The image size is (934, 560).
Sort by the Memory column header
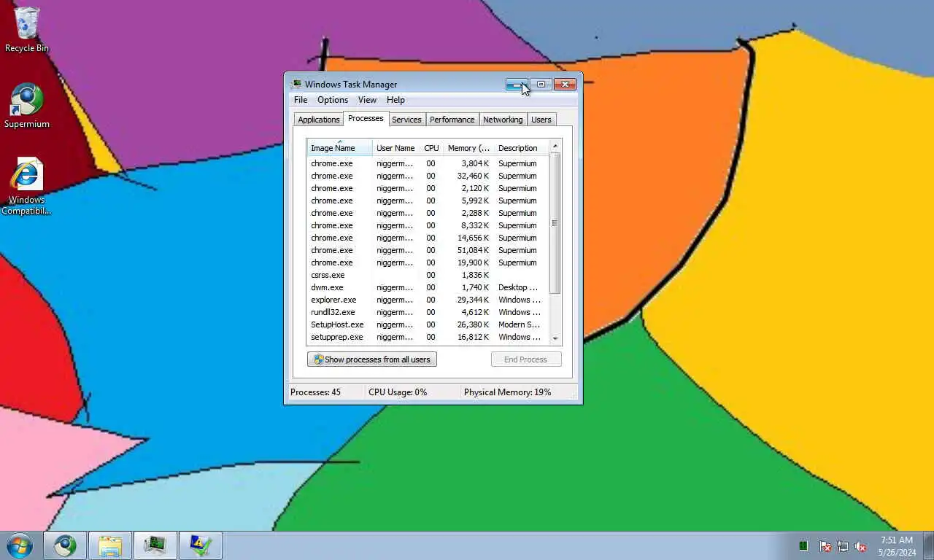point(468,148)
